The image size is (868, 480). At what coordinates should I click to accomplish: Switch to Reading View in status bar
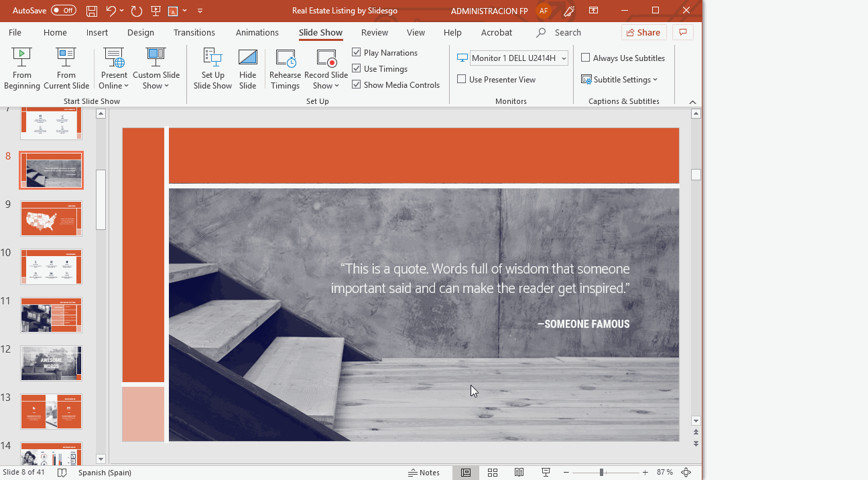pyautogui.click(x=519, y=473)
